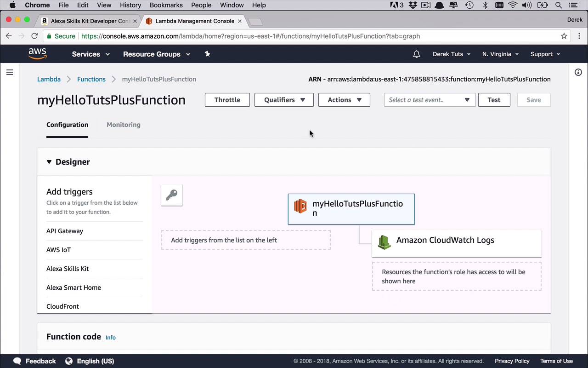Open the Privacy Policy link
The width and height of the screenshot is (588, 368).
point(512,361)
